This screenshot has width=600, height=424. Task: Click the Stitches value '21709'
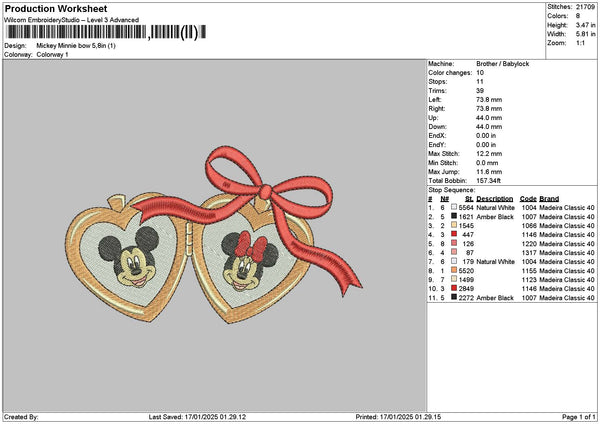[585, 7]
